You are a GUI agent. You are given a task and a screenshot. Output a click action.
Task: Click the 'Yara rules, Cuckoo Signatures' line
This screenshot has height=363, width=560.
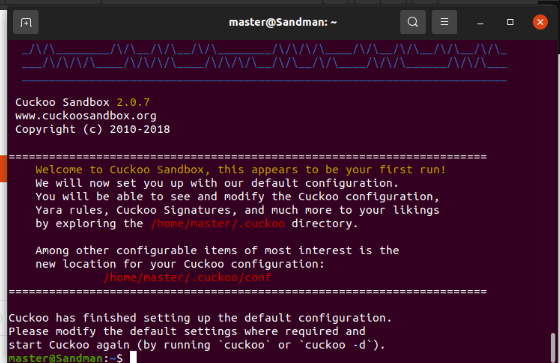pos(237,210)
